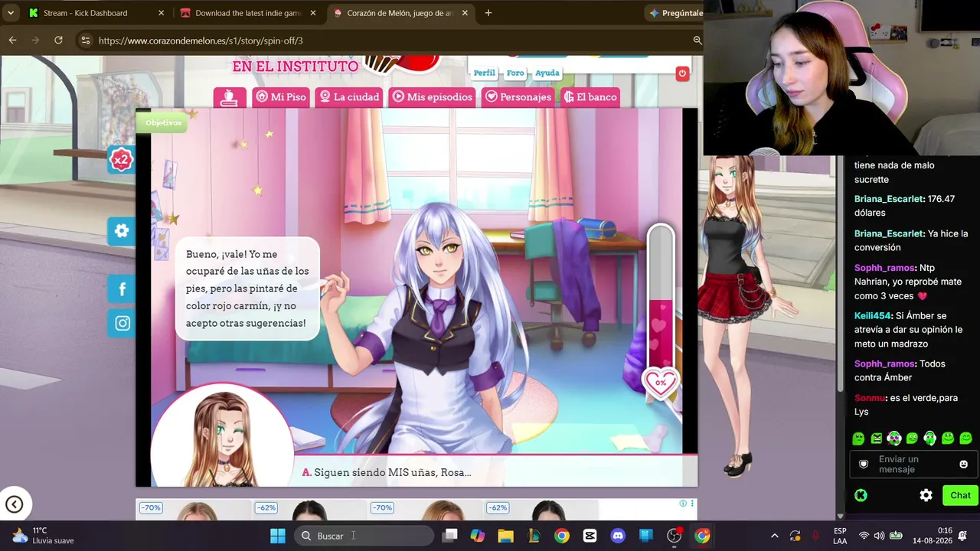Click Rosa's dialogue speech bubble
The height and width of the screenshot is (551, 980).
[x=247, y=289]
